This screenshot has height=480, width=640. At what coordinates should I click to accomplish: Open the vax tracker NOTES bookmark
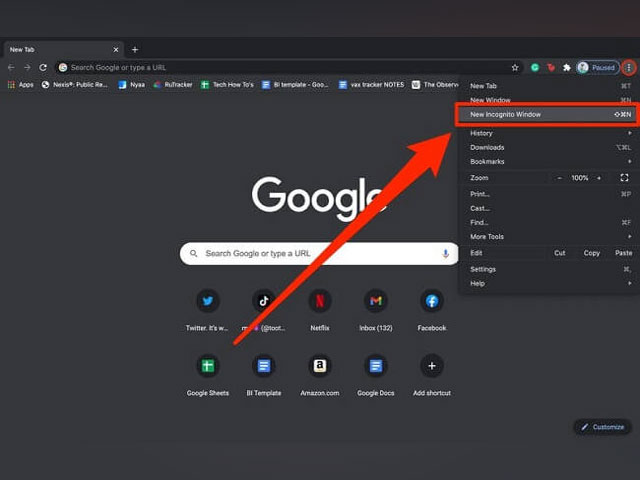pyautogui.click(x=371, y=84)
